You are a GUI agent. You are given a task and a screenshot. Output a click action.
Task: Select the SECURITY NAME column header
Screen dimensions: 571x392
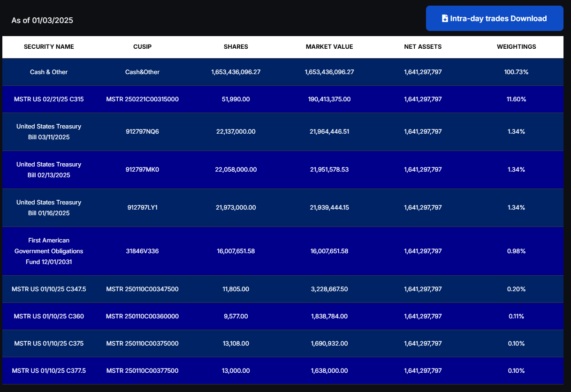49,47
